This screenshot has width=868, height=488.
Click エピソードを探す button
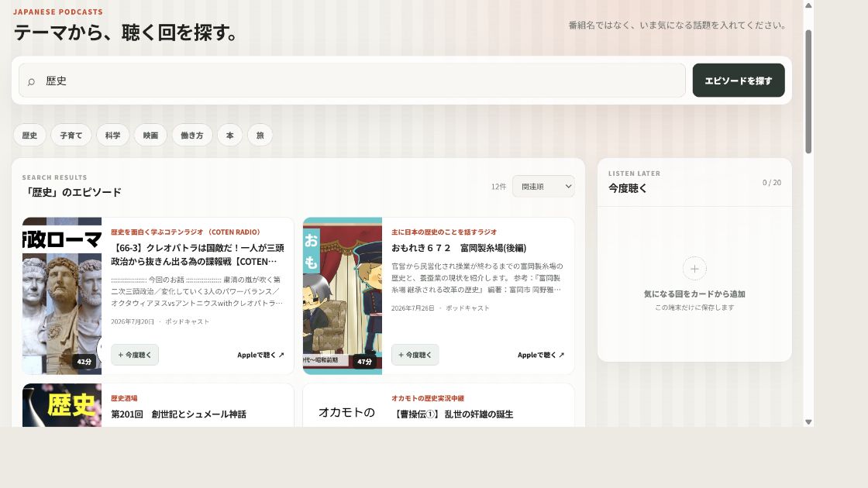pos(739,81)
